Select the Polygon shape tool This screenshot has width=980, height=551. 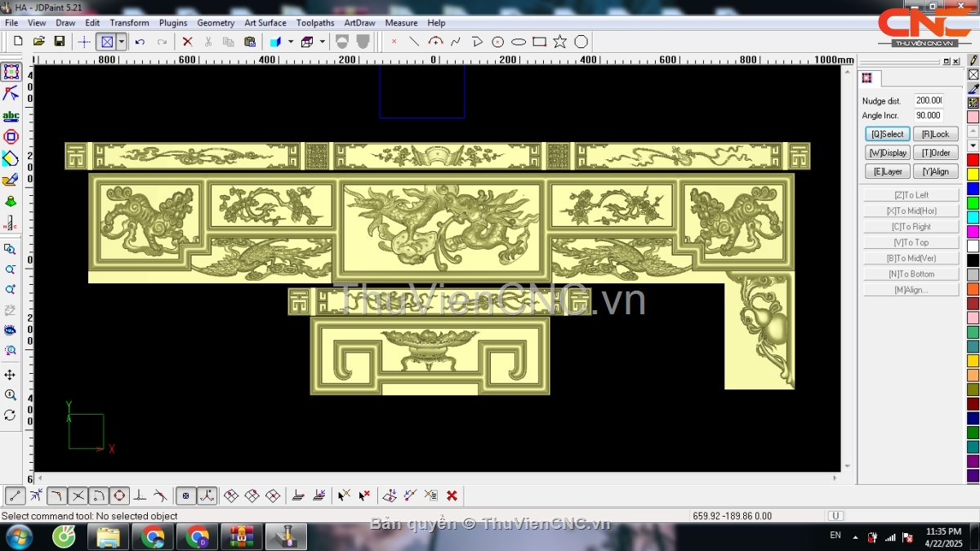point(581,42)
